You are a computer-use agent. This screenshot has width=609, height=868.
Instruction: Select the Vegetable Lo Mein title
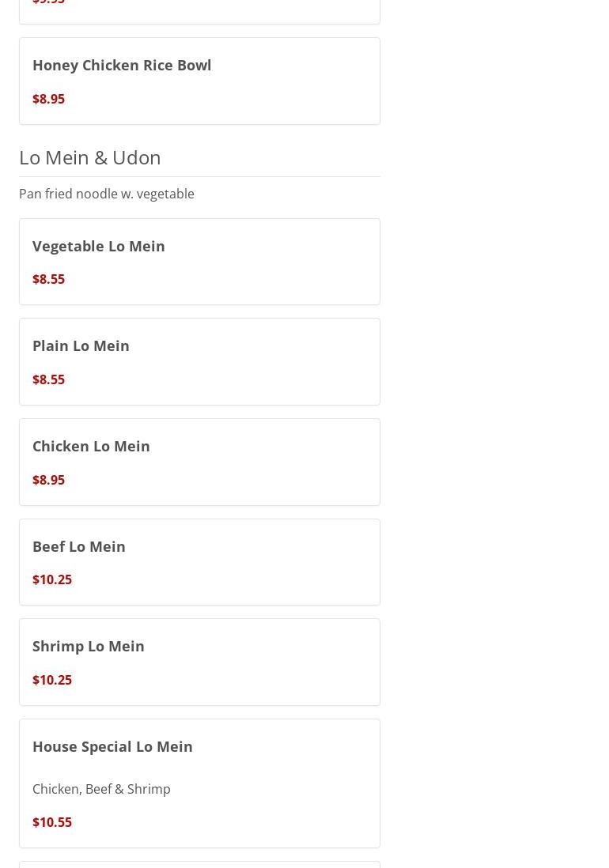(99, 246)
